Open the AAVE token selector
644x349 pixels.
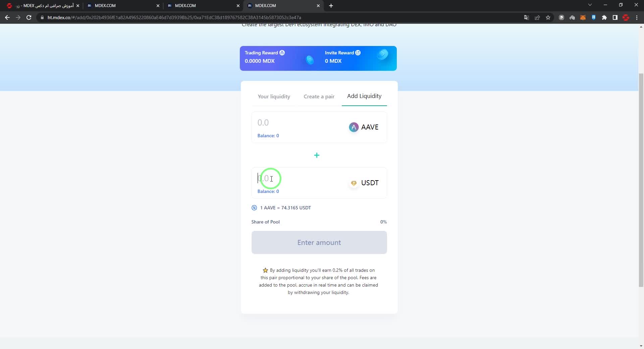tap(364, 127)
